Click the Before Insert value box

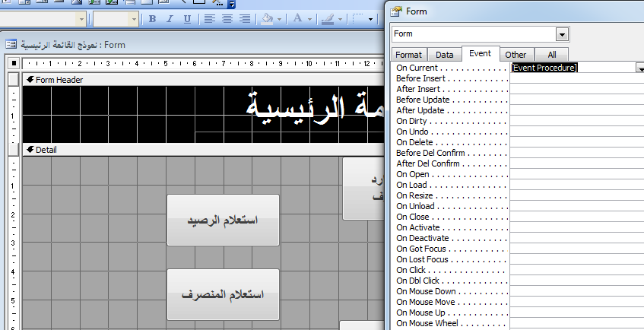[576, 78]
